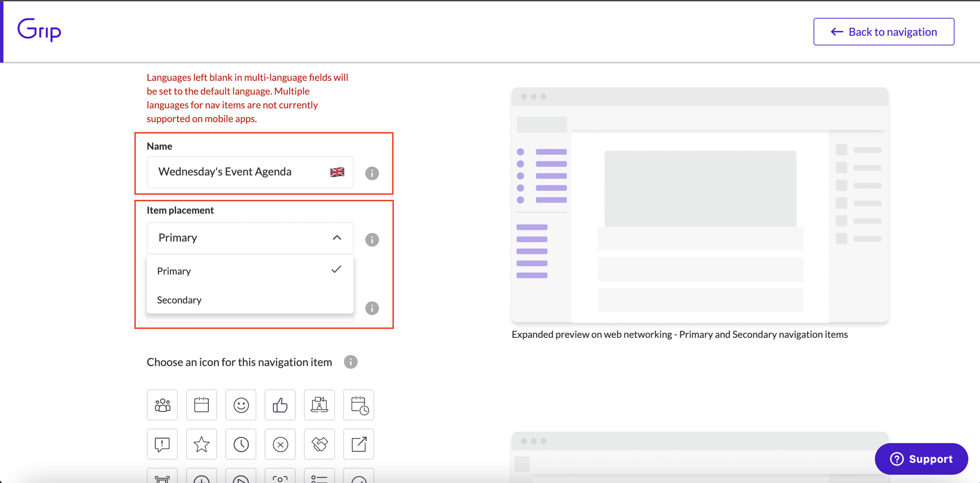Select the group of people icon
980x483 pixels.
pos(162,405)
